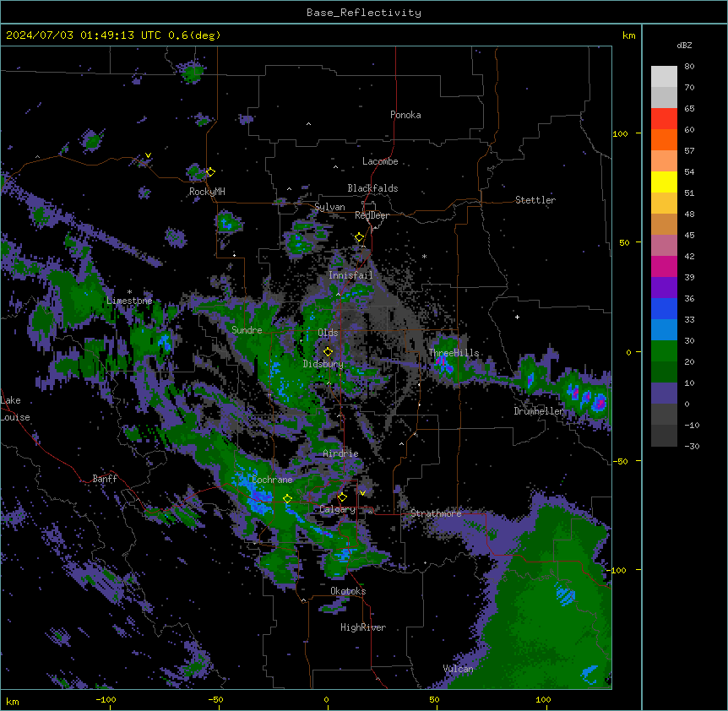The image size is (728, 711).
Task: Click the red 60–65 dBZ legend swatch
Action: click(664, 119)
